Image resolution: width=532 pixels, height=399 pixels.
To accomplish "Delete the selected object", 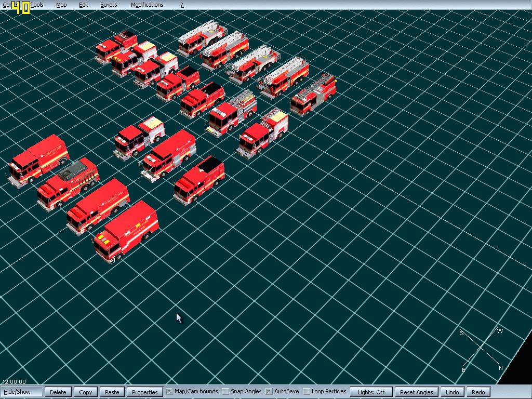I will click(58, 392).
